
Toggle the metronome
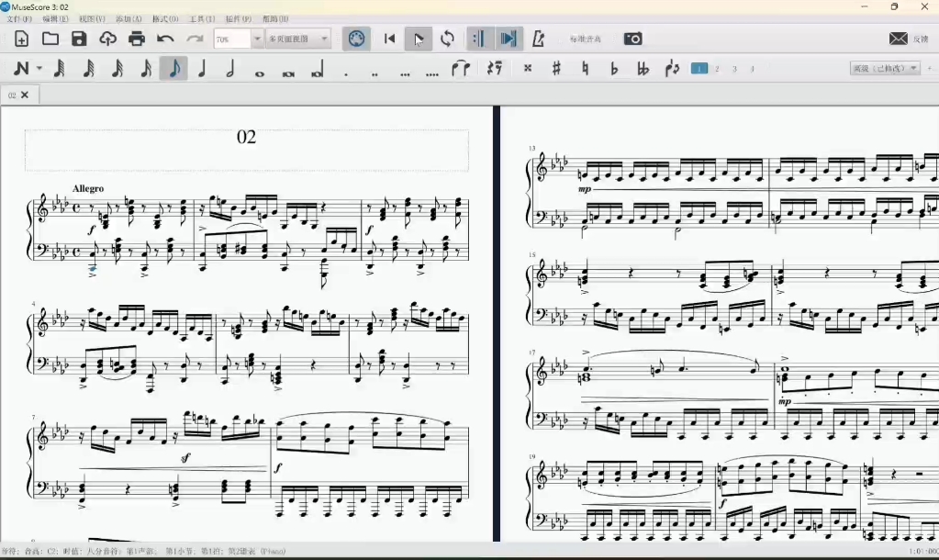point(539,39)
